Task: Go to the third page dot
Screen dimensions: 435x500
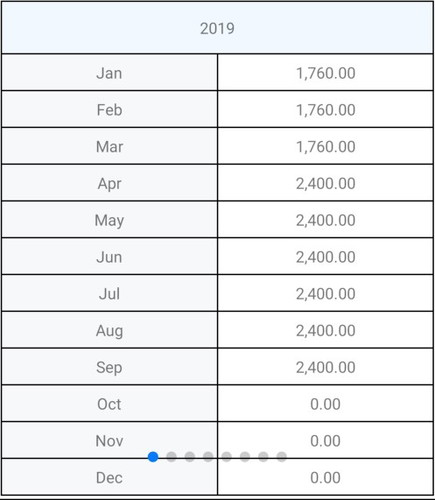Action: tap(190, 457)
